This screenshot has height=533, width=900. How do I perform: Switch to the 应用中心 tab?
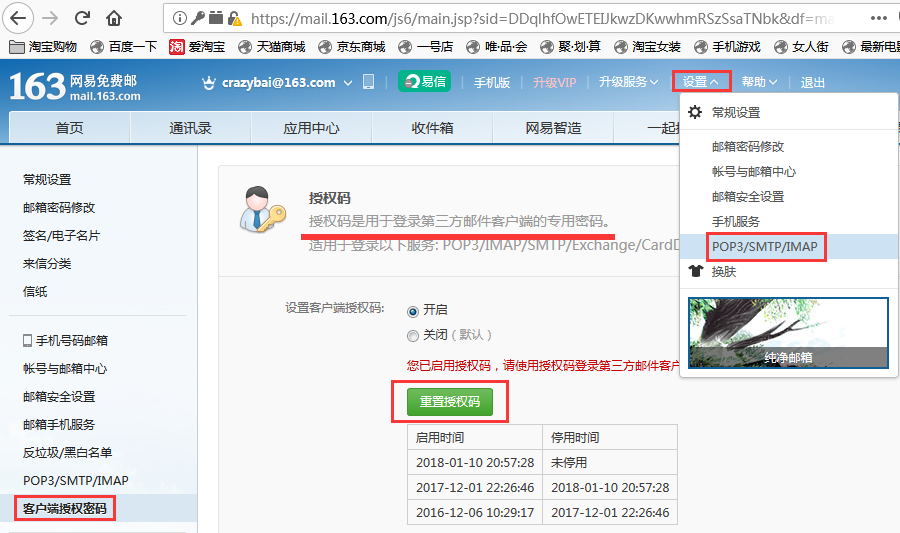tap(312, 127)
